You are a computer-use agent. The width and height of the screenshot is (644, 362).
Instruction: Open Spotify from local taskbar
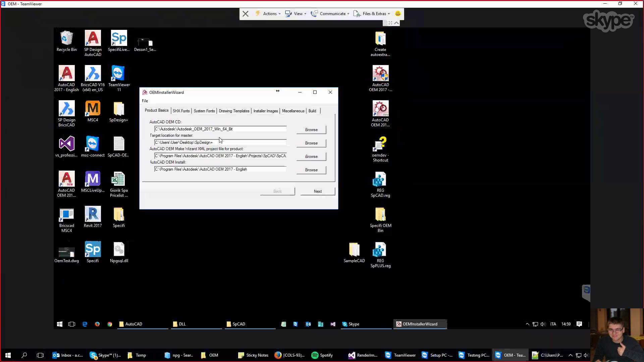(323, 355)
